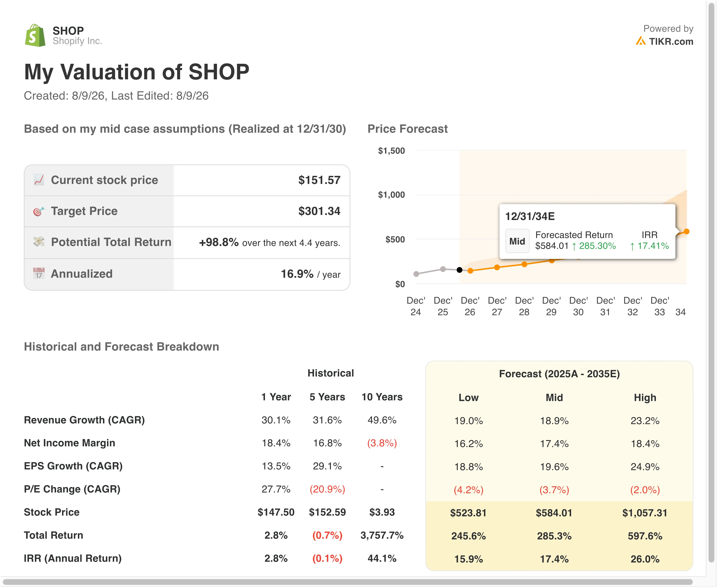The height and width of the screenshot is (588, 717).
Task: Click the target bullseye icon beside Target Price
Action: coord(39,211)
